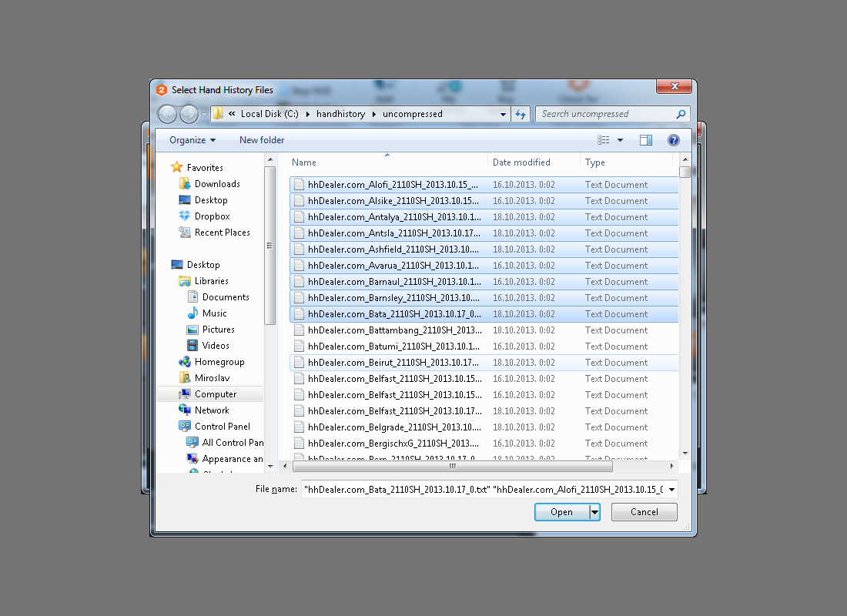Click the Back navigation arrow button
This screenshot has width=847, height=616.
tap(167, 114)
